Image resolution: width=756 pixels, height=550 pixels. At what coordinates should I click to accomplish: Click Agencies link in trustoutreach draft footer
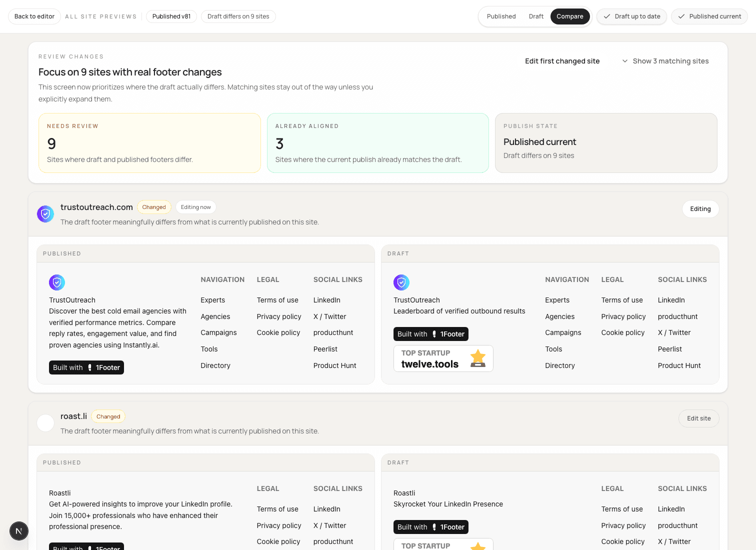pyautogui.click(x=560, y=316)
